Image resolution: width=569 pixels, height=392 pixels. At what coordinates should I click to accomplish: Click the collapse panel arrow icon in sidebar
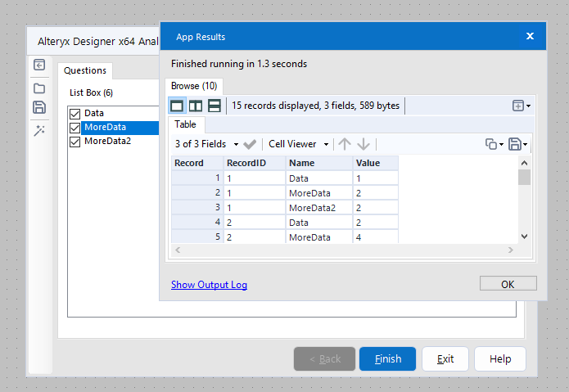coord(38,65)
